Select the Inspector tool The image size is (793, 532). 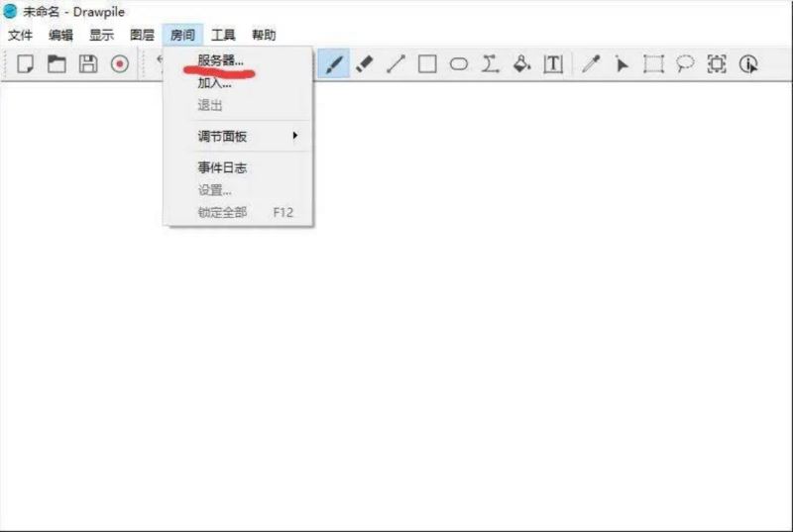748,64
